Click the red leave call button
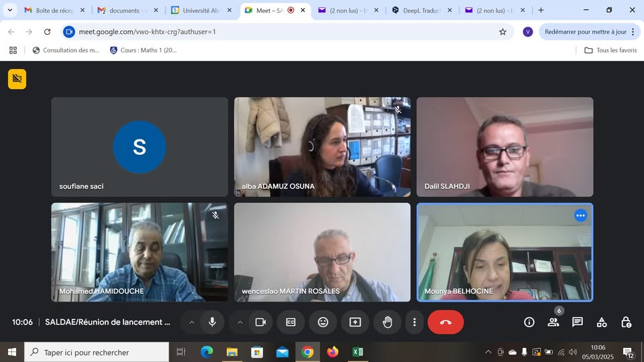This screenshot has height=362, width=644. click(445, 322)
